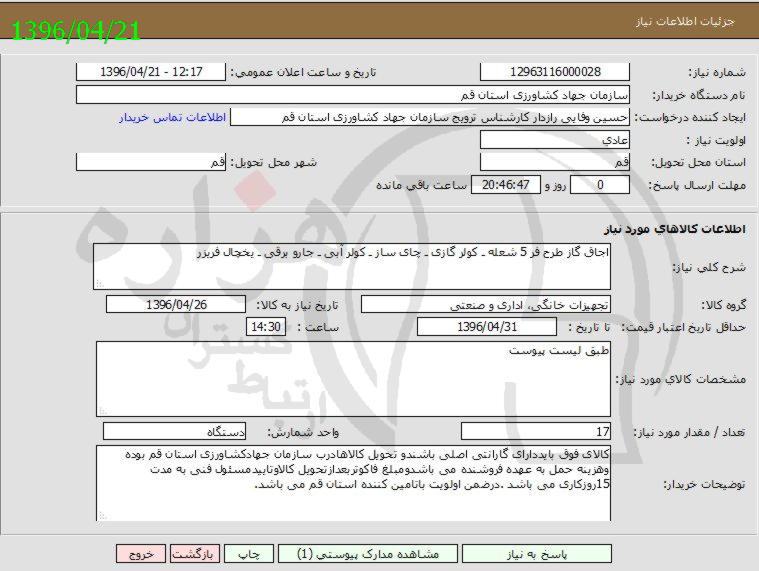Click the جزئیات اطلاعات نیاز header title
Viewport: 759px width, 571px height.
[x=685, y=21]
